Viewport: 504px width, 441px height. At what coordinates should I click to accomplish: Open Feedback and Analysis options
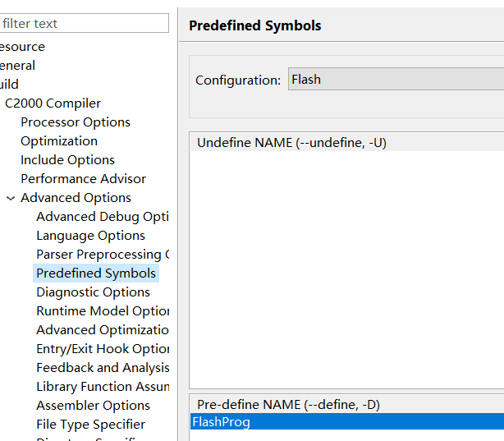click(102, 368)
